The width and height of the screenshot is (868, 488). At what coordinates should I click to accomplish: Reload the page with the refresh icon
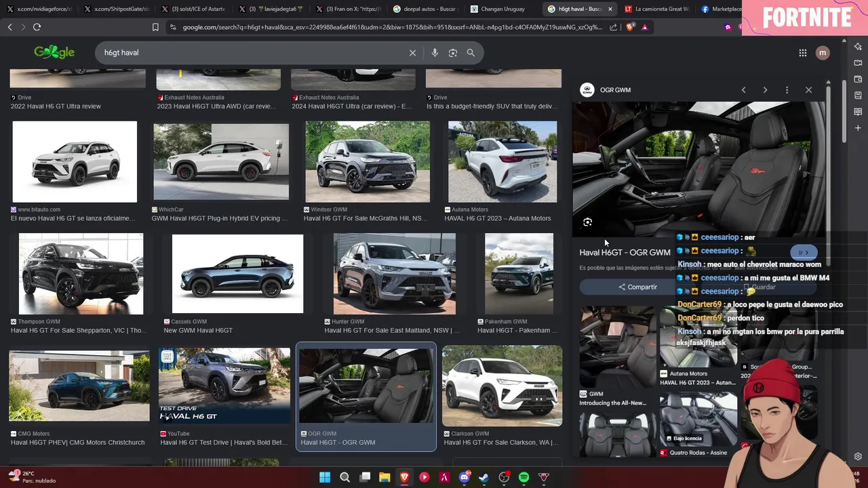click(x=37, y=27)
